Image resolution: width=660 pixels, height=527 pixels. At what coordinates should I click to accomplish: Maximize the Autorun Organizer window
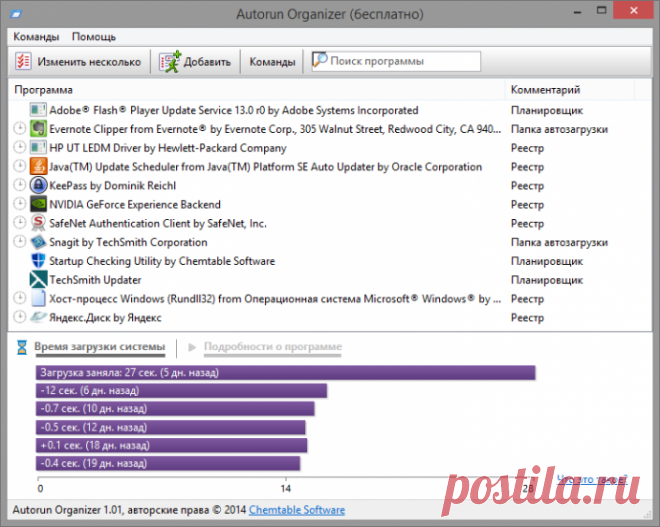point(601,10)
